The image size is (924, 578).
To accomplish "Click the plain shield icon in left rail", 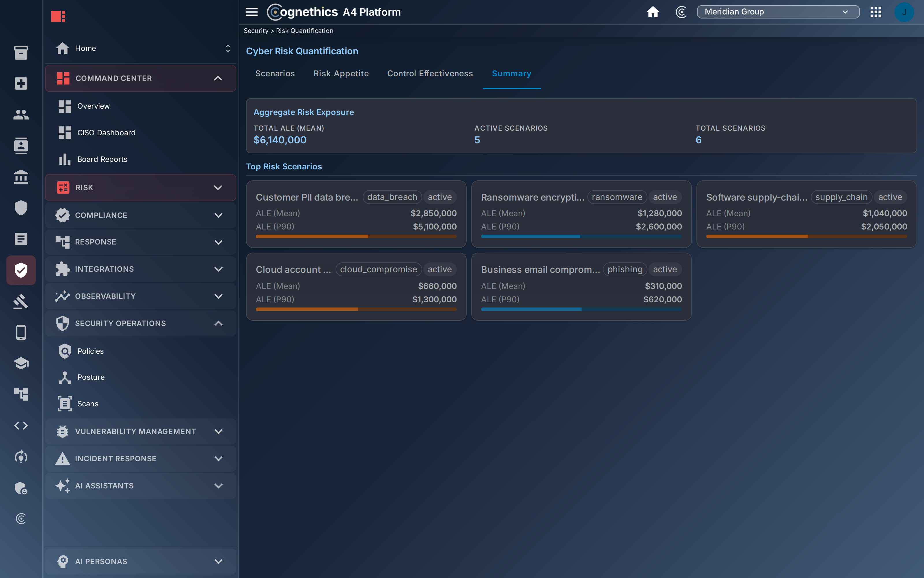I will click(x=21, y=208).
